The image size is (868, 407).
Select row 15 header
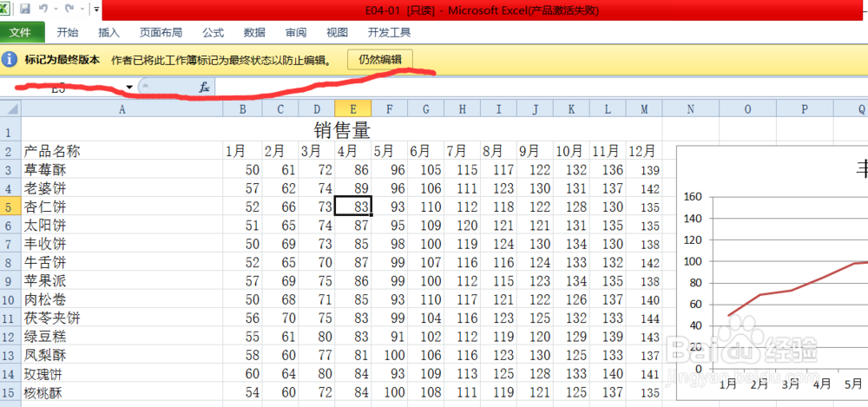point(10,393)
